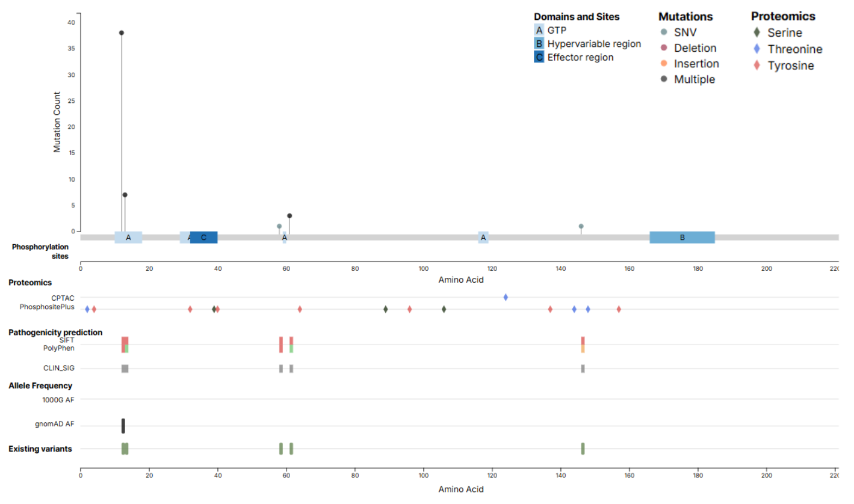Click the '1000G AF' row label
This screenshot has width=854, height=504.
point(58,399)
